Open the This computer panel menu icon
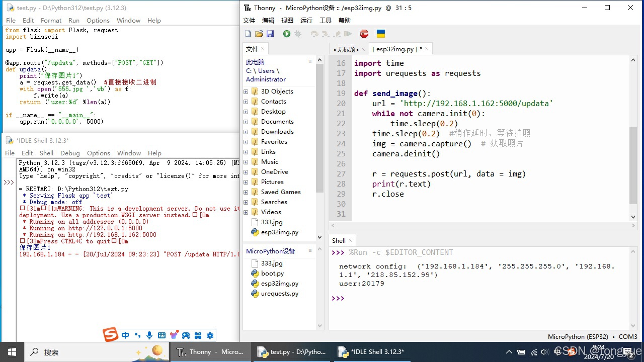This screenshot has height=362, width=644. coord(310,61)
